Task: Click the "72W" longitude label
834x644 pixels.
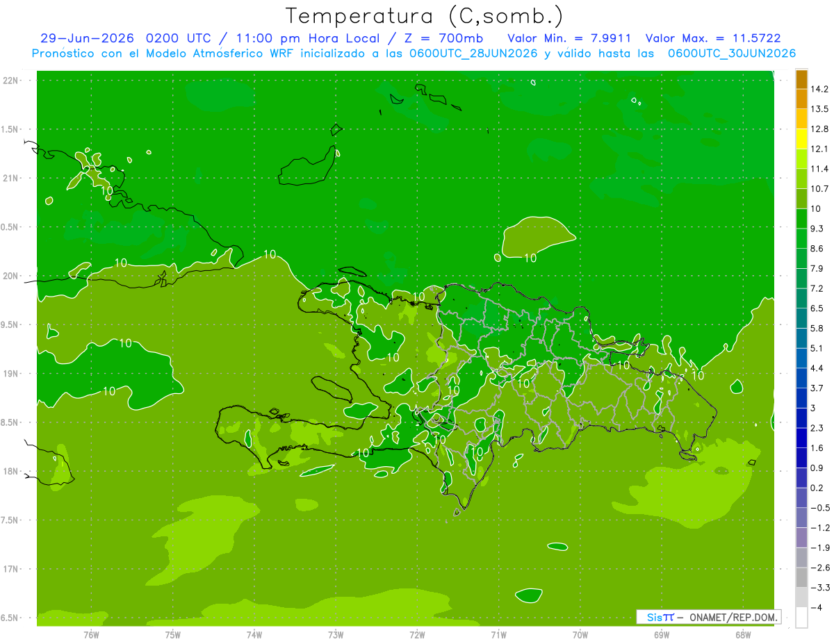Action: click(417, 634)
